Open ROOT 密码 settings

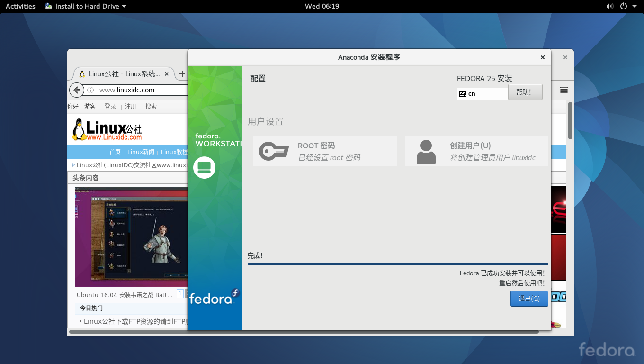(x=325, y=151)
